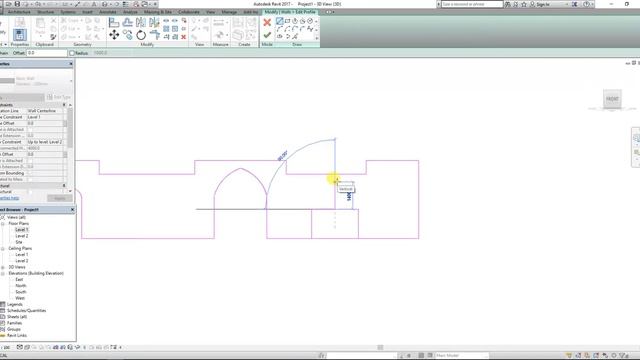Click the Copy tool in Modify panel

tap(127, 35)
